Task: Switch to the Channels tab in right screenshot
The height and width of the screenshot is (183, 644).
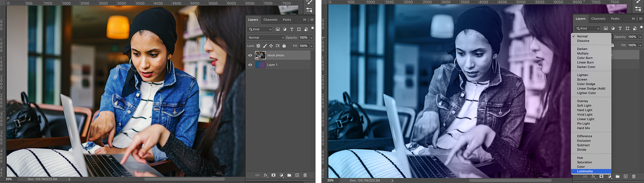Action: [598, 19]
